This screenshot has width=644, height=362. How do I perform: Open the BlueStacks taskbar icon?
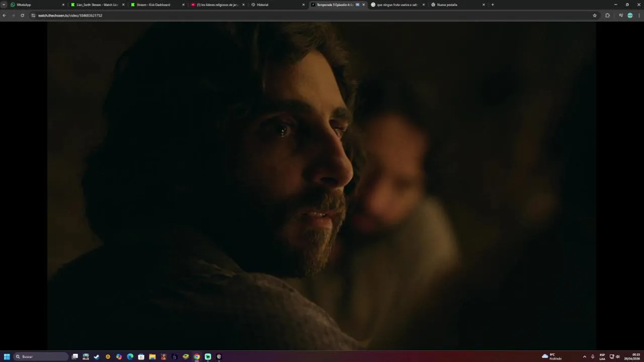[x=186, y=356]
